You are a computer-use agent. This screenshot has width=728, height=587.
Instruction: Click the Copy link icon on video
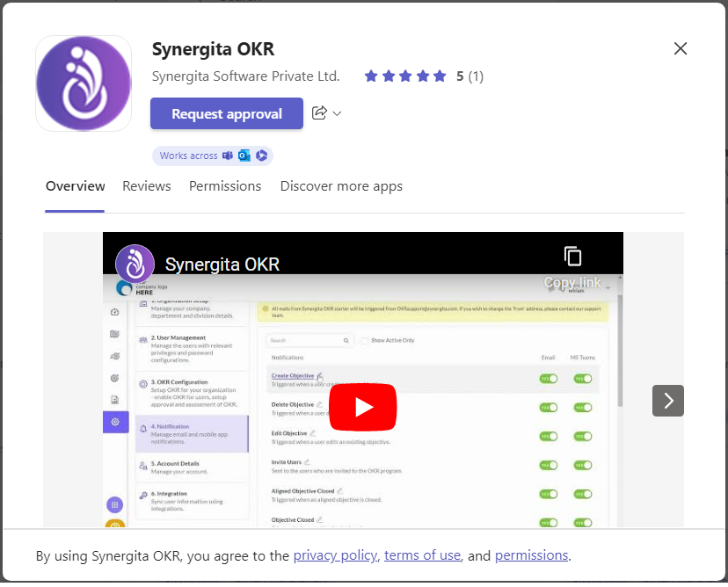572,257
